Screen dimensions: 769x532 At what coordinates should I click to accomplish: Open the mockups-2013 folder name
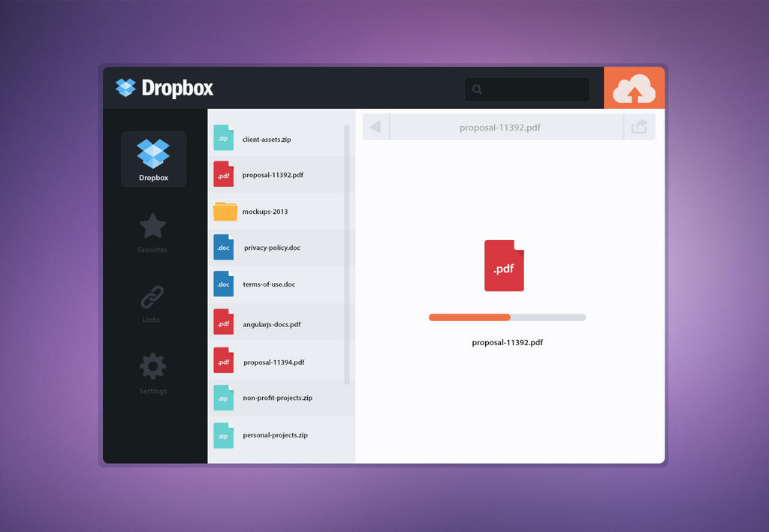tap(265, 212)
